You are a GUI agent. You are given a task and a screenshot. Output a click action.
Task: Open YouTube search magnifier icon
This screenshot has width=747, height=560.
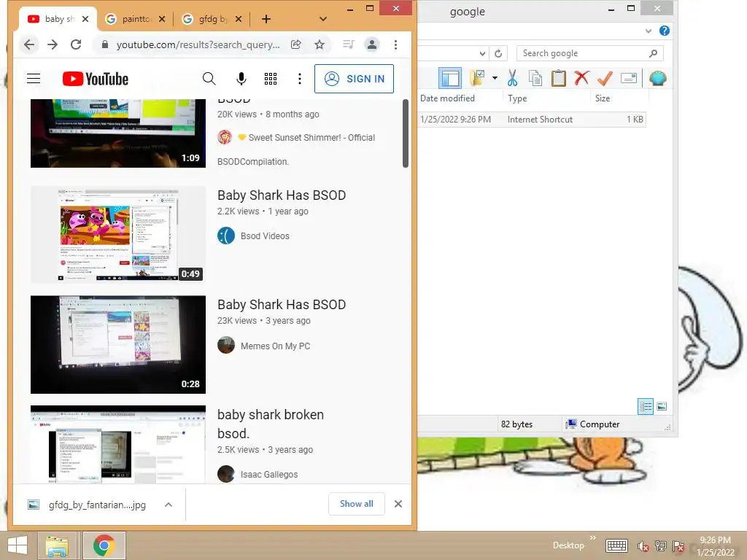209,79
